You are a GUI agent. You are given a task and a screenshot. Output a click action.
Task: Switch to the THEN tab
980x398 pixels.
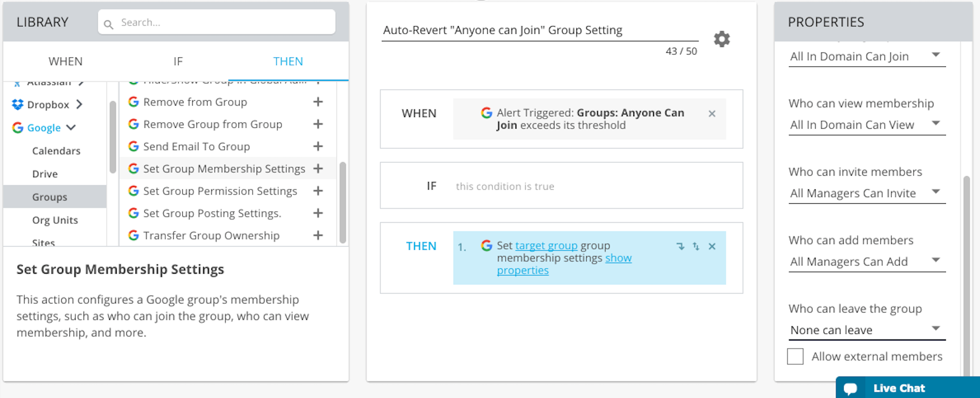coord(288,61)
